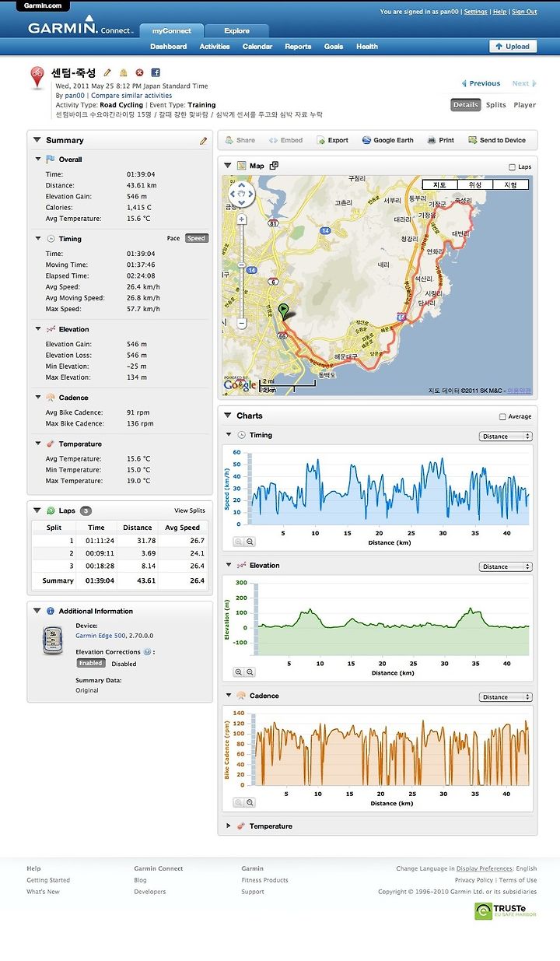Click the map pan control wheel
The height and width of the screenshot is (961, 560).
(242, 193)
